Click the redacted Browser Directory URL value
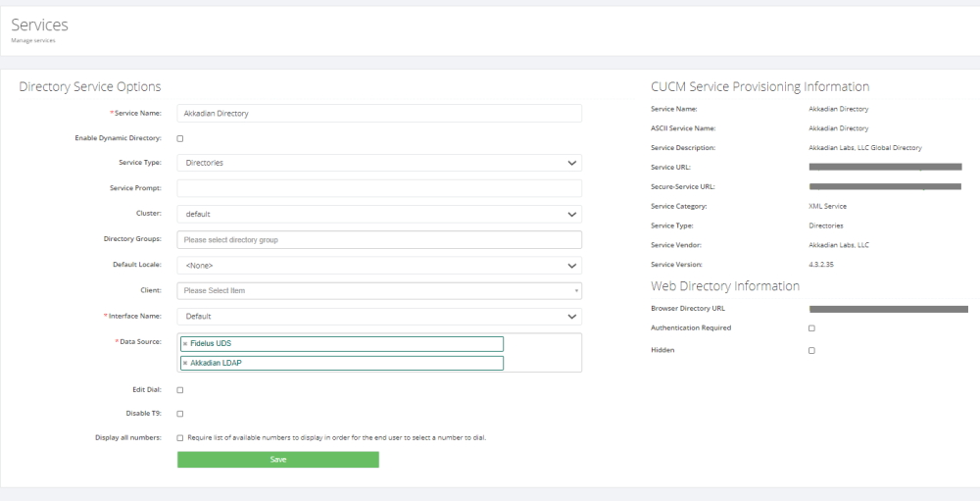The width and height of the screenshot is (980, 501). click(x=888, y=309)
